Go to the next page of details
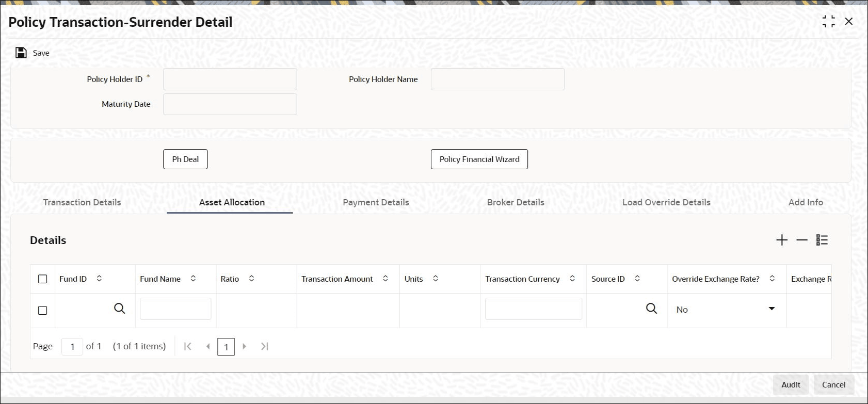868x404 pixels. point(245,346)
